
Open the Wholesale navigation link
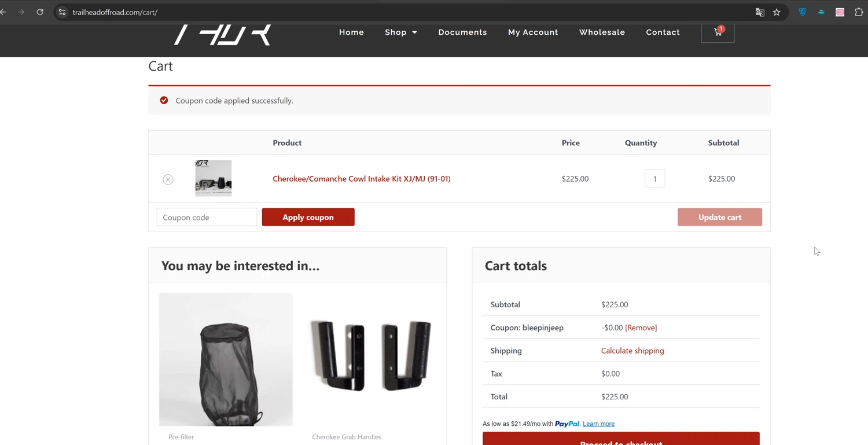click(x=602, y=32)
